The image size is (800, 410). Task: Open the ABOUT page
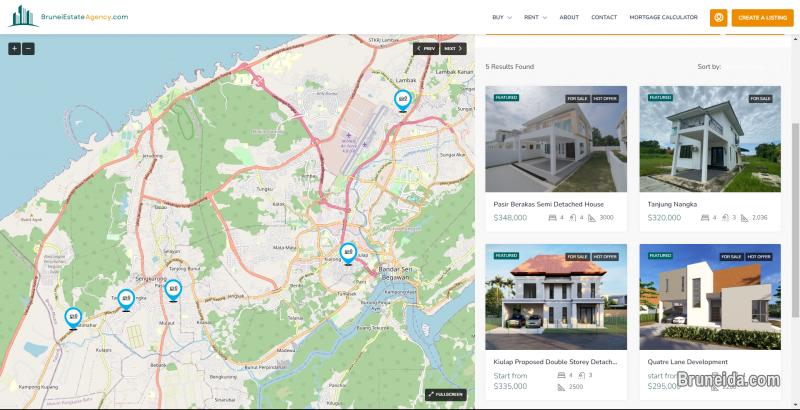(569, 17)
